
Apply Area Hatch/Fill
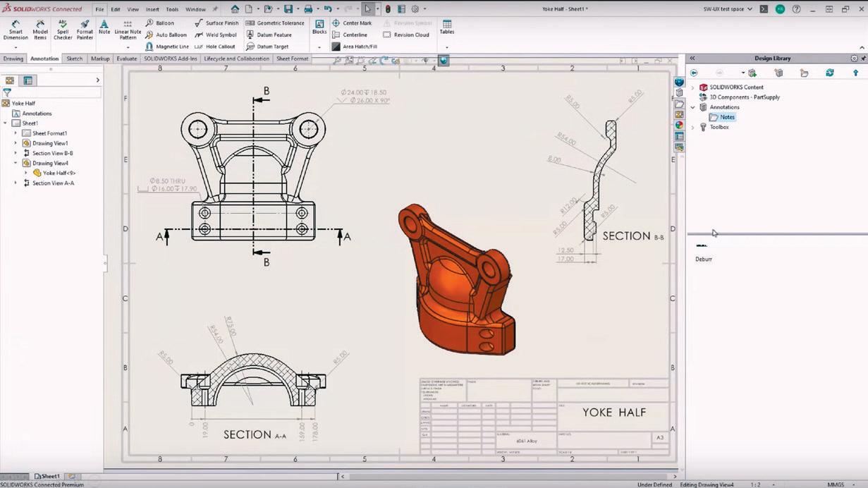click(x=354, y=47)
